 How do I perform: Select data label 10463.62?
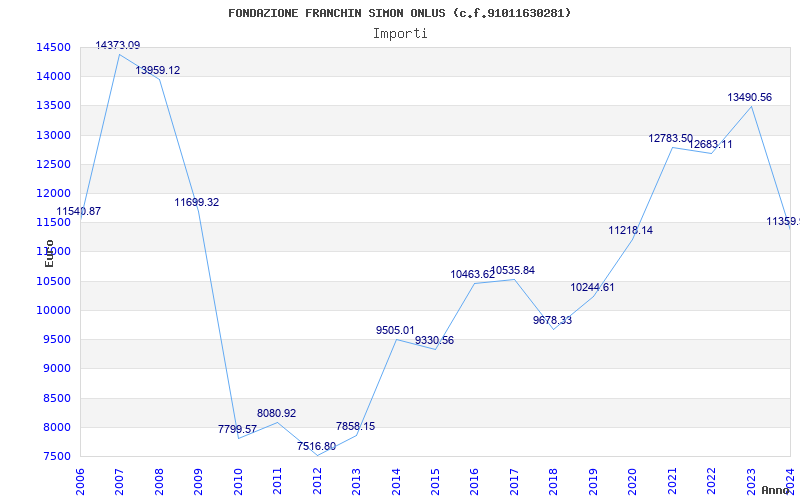pos(472,274)
